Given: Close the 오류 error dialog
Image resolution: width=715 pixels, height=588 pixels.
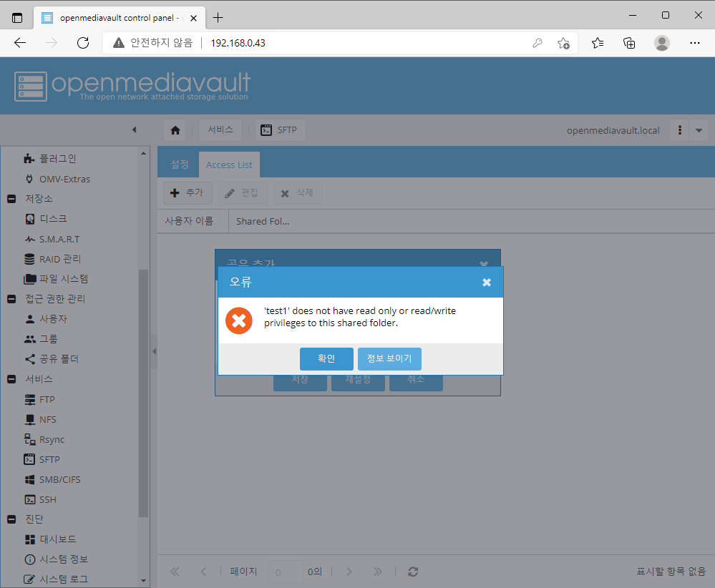Looking at the screenshot, I should pos(487,282).
